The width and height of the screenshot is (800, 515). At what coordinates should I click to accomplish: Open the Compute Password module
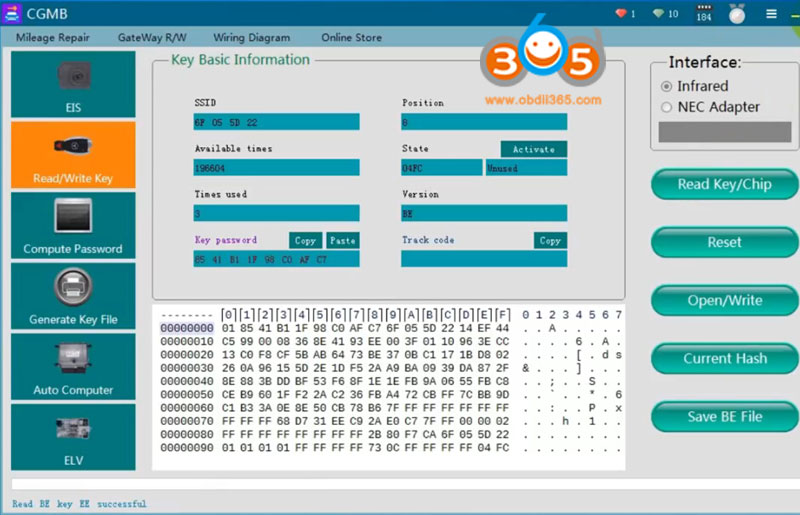coord(73,225)
